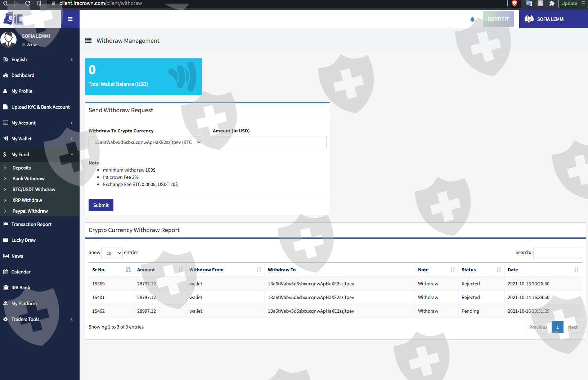Open the crypto wallet address dropdown

(145, 142)
